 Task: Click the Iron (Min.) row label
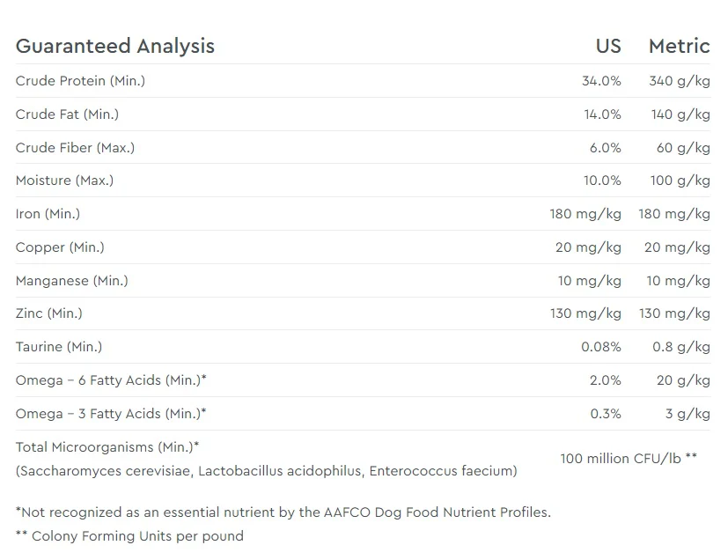coord(48,214)
